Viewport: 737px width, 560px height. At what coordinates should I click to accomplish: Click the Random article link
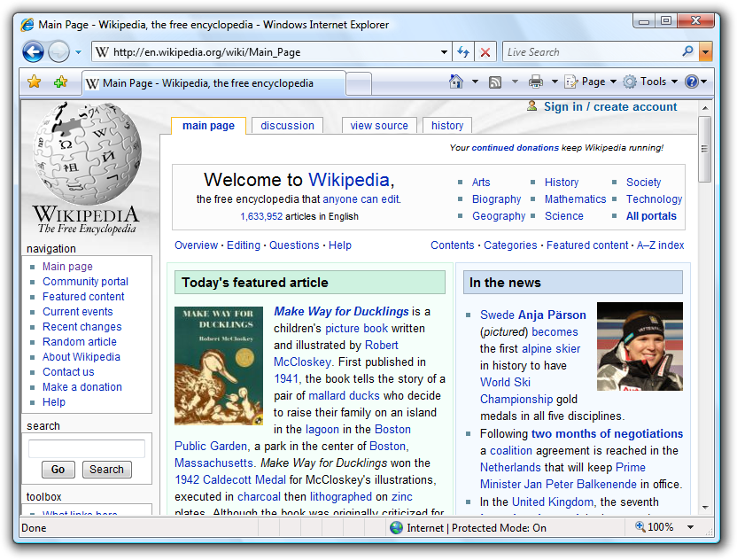(80, 342)
